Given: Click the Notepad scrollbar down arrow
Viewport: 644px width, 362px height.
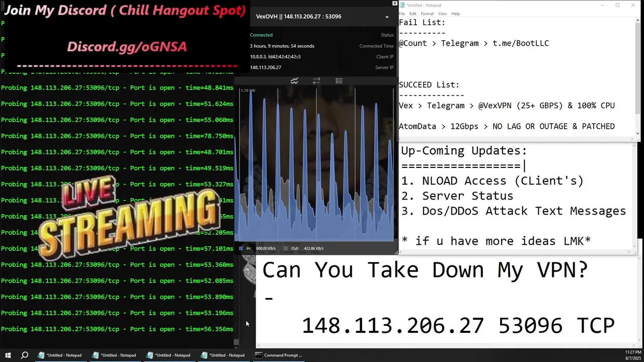Looking at the screenshot, I should 638,133.
